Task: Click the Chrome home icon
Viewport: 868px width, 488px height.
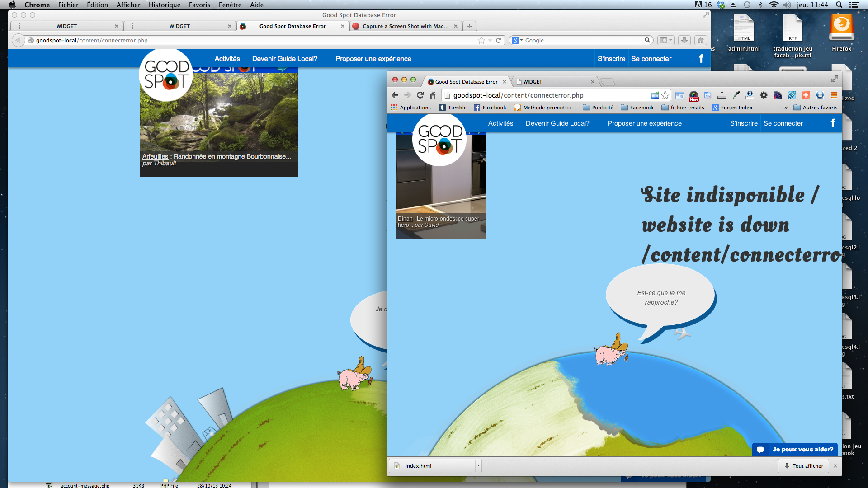Action: click(x=433, y=95)
